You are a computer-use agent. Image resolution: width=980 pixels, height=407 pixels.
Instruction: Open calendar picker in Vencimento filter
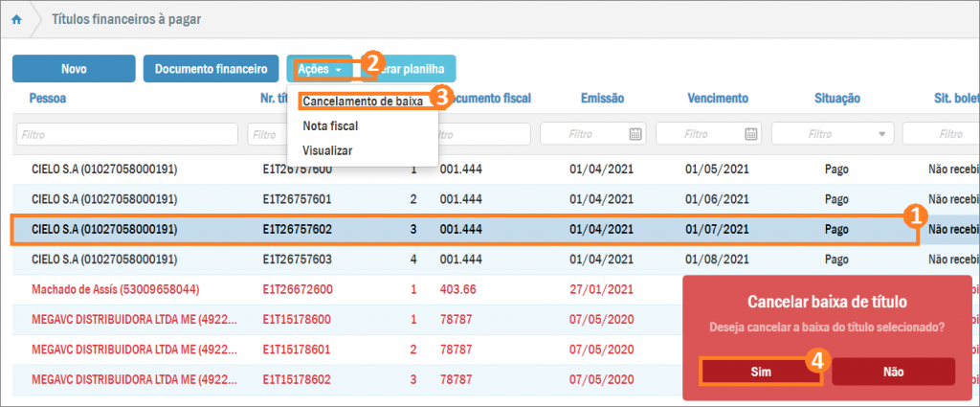point(751,134)
